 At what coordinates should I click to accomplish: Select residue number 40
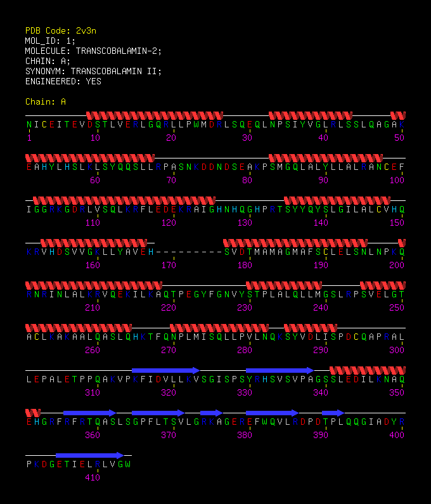tap(323, 138)
